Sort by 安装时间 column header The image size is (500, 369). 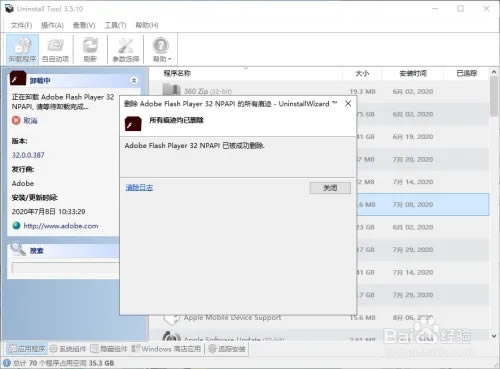tap(413, 73)
